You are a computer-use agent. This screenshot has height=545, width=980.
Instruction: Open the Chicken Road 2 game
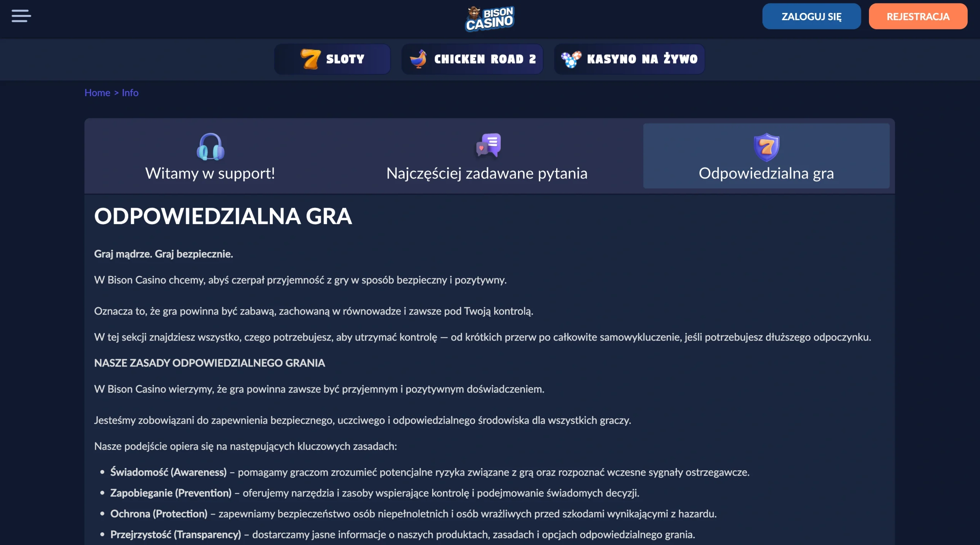point(472,59)
